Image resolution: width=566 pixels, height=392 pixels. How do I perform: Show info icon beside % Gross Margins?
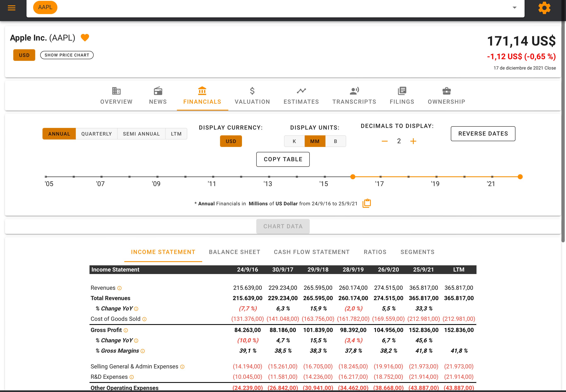(143, 351)
